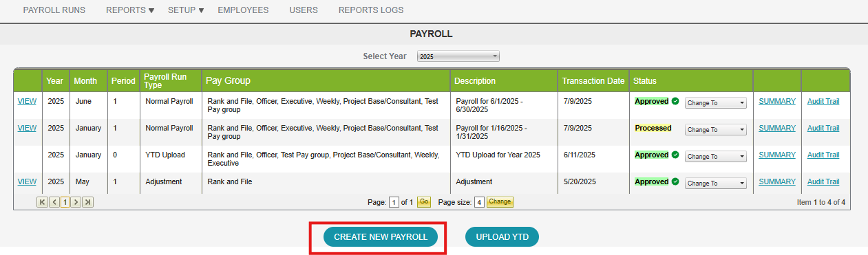Viewport: 868px width, 255px height.
Task: Click the Go button next to page number
Action: (424, 202)
